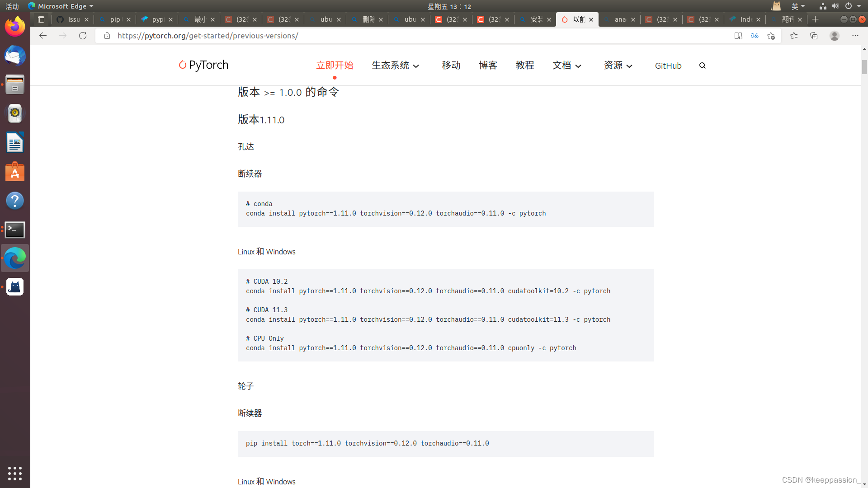Click the PyTorch site search magnifier
Screen dimensions: 868x488
[703, 66]
